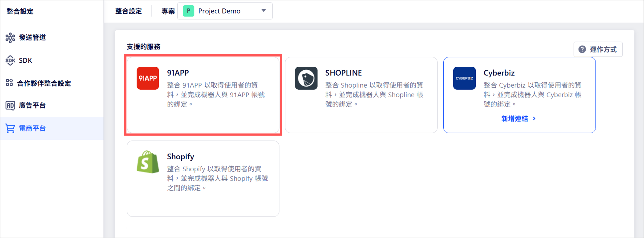The height and width of the screenshot is (238, 644).
Task: Click the blue Cyberbiz logo
Action: (x=464, y=78)
